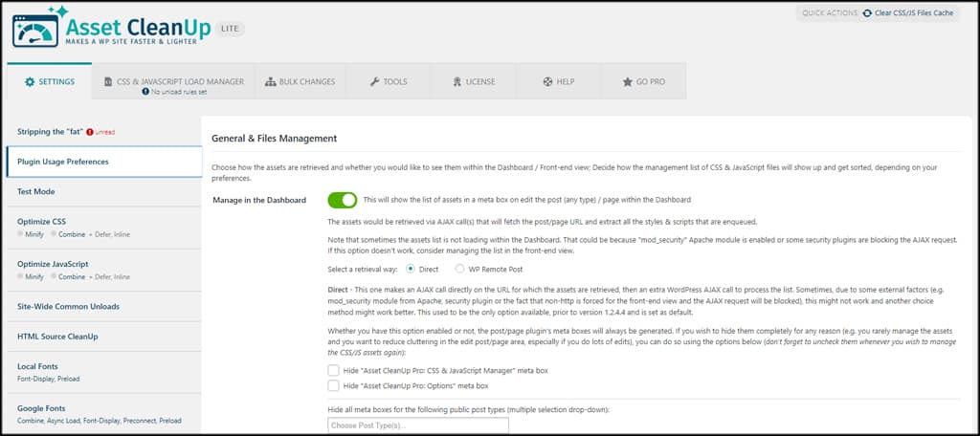The height and width of the screenshot is (436, 980).
Task: Click the License tab icon
Action: [456, 82]
